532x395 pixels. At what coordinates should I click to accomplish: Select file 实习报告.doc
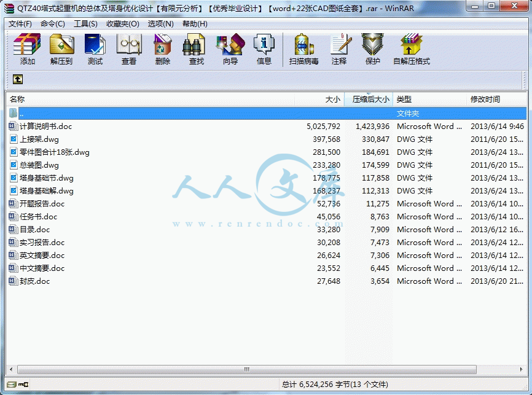coord(267,242)
